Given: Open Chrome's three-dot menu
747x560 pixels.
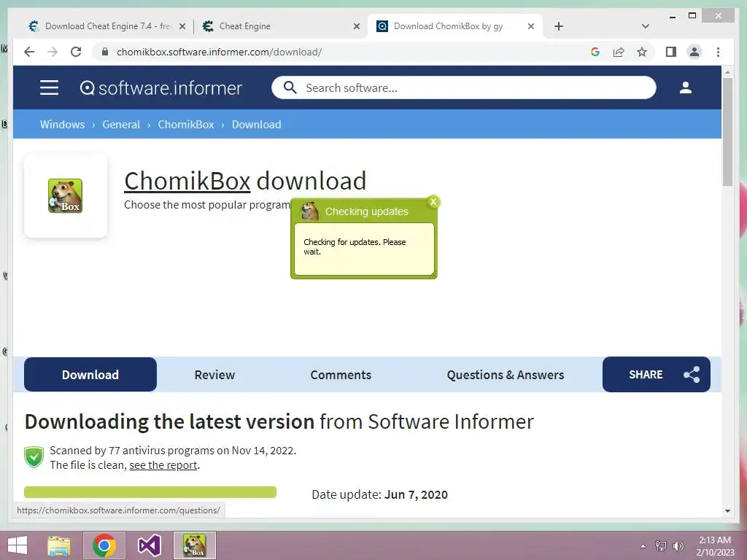Looking at the screenshot, I should 718,52.
